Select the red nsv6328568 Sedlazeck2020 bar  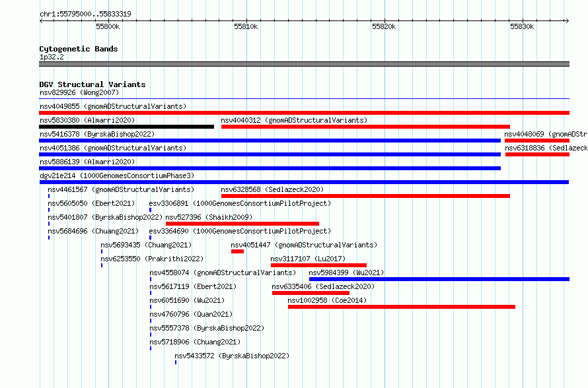click(365, 196)
